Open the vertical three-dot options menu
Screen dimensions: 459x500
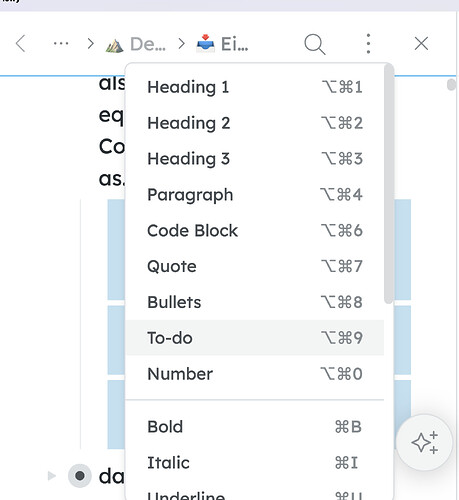coord(368,44)
